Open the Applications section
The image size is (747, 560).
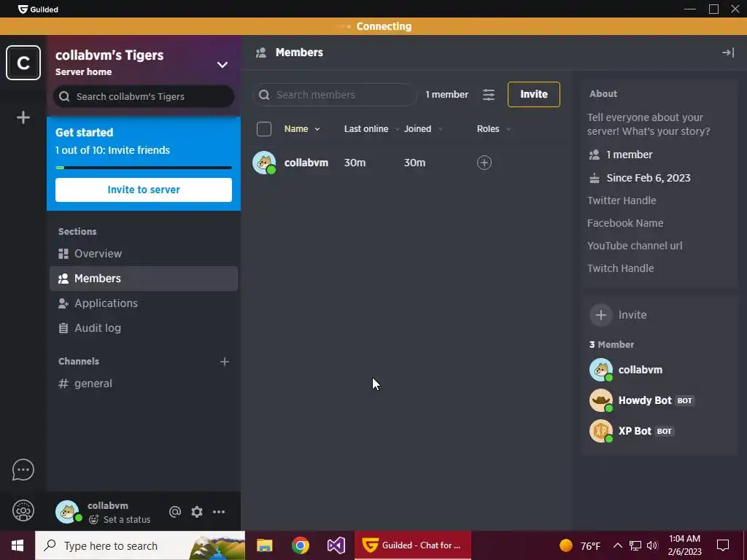(144, 303)
